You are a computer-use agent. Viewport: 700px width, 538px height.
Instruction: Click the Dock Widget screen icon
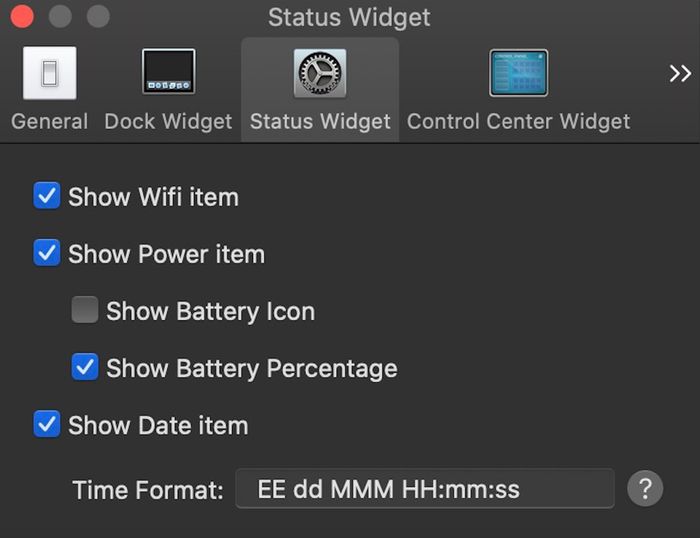tap(168, 73)
